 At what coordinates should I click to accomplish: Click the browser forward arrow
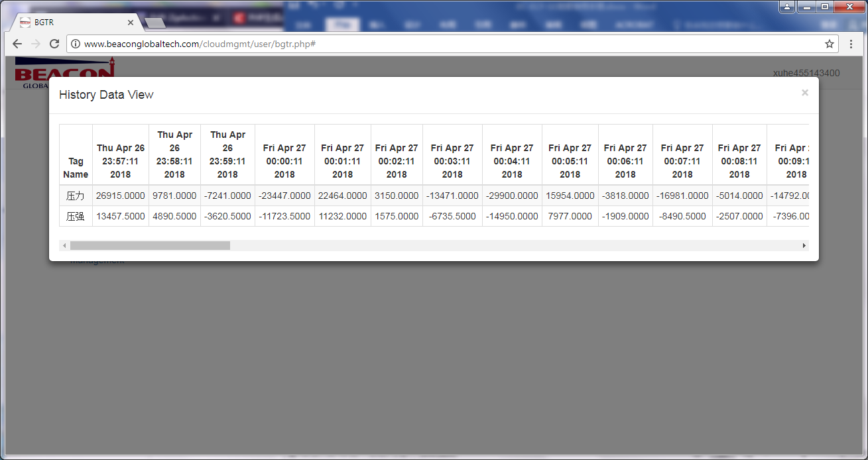click(x=36, y=44)
